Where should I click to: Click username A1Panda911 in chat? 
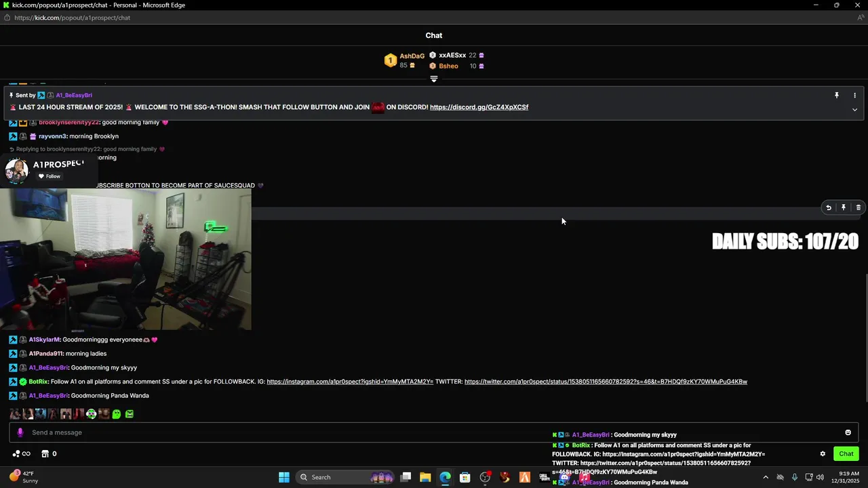point(45,354)
